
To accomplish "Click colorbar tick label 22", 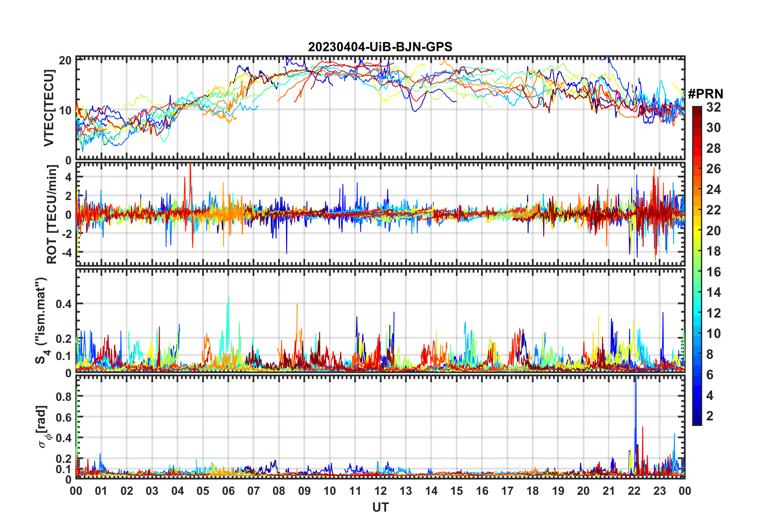I will click(x=713, y=210).
